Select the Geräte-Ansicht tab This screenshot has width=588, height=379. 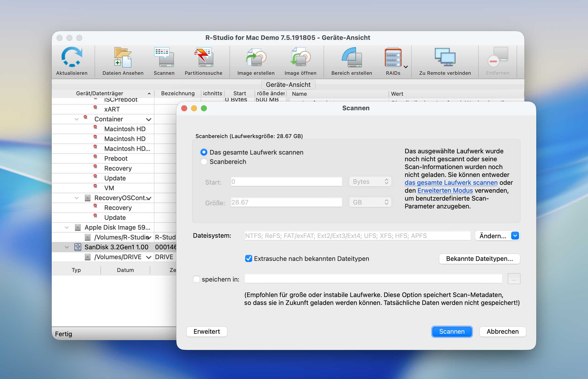coord(288,84)
